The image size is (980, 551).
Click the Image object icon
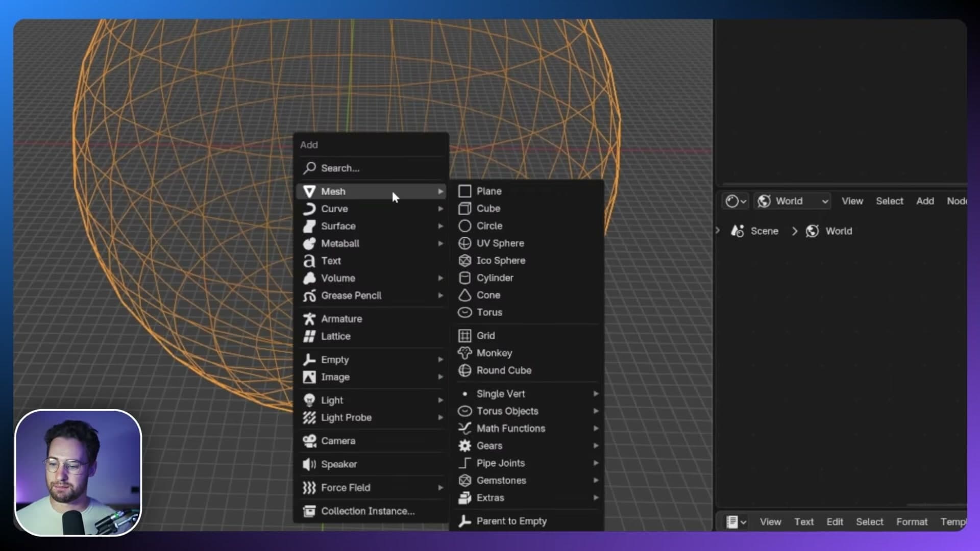309,377
